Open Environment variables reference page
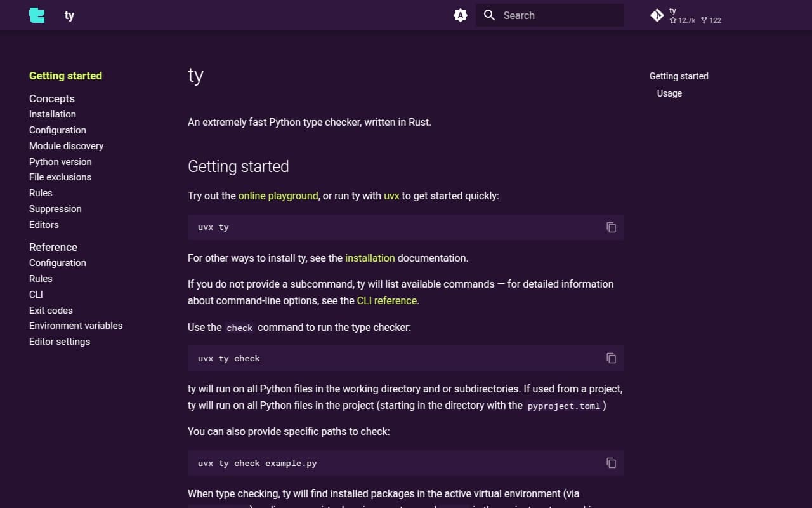812x508 pixels. click(x=75, y=325)
